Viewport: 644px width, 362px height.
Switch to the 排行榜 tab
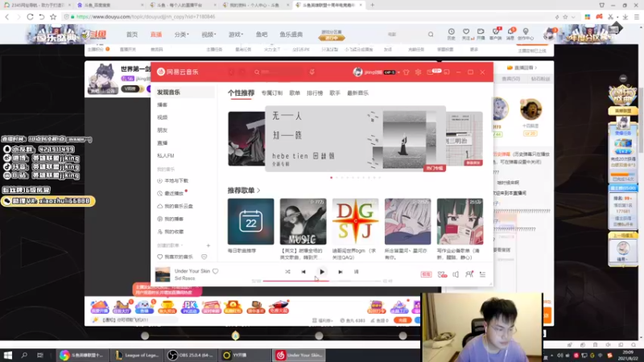tap(315, 93)
